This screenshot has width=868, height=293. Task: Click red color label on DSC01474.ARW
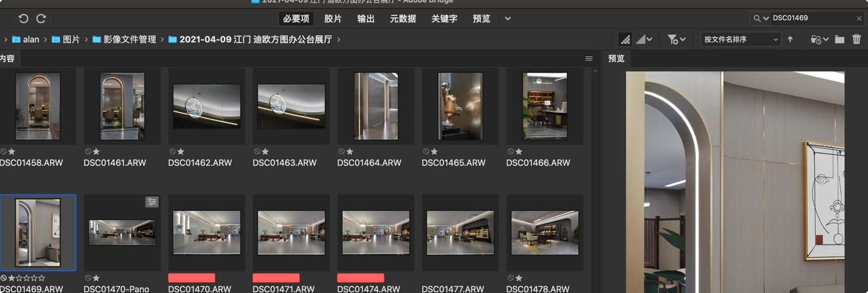[x=361, y=278]
